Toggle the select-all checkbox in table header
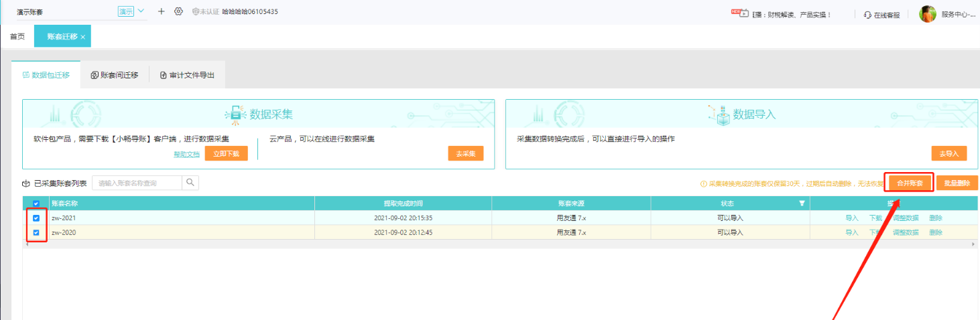 [36, 204]
